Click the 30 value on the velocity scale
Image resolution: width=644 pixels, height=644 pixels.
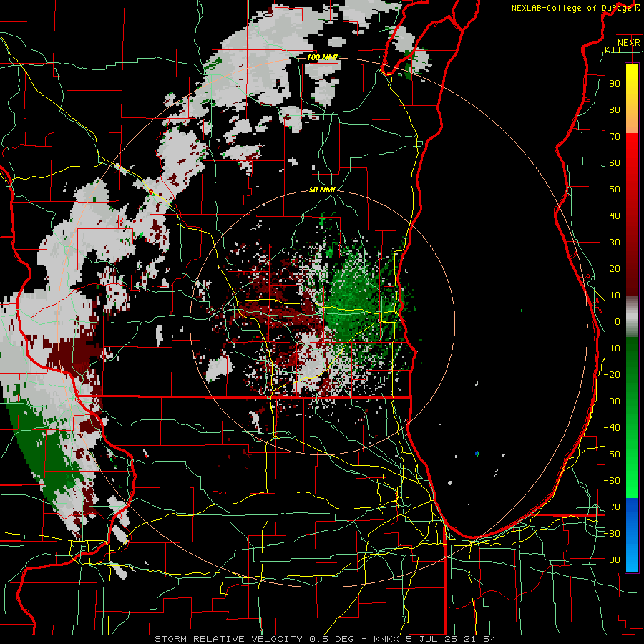[615, 243]
